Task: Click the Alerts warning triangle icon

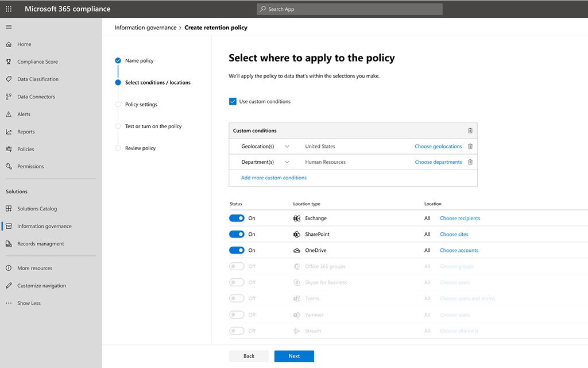Action: (x=9, y=114)
